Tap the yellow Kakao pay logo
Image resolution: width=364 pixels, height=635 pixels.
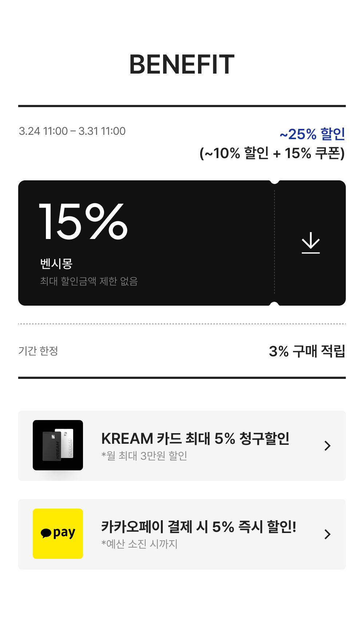tap(58, 534)
